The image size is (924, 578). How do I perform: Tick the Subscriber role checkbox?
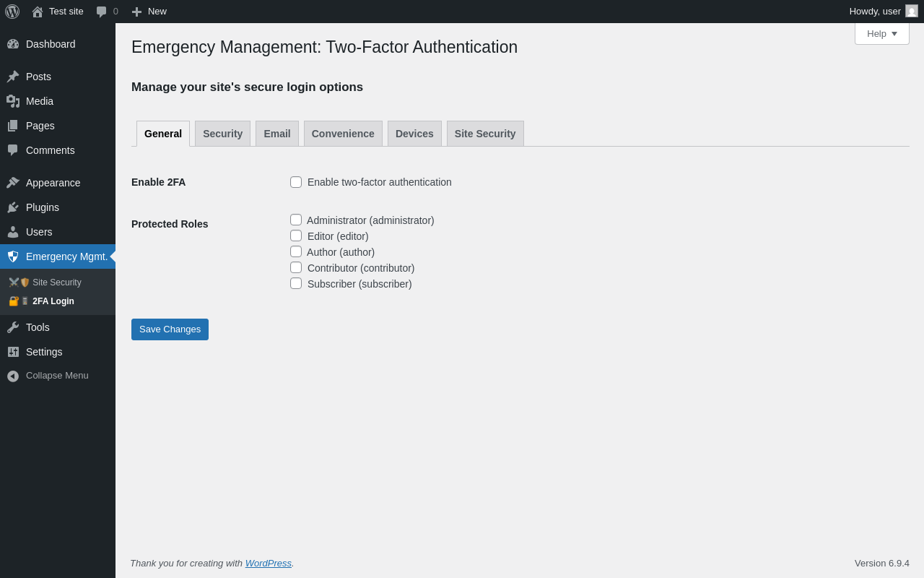click(296, 283)
